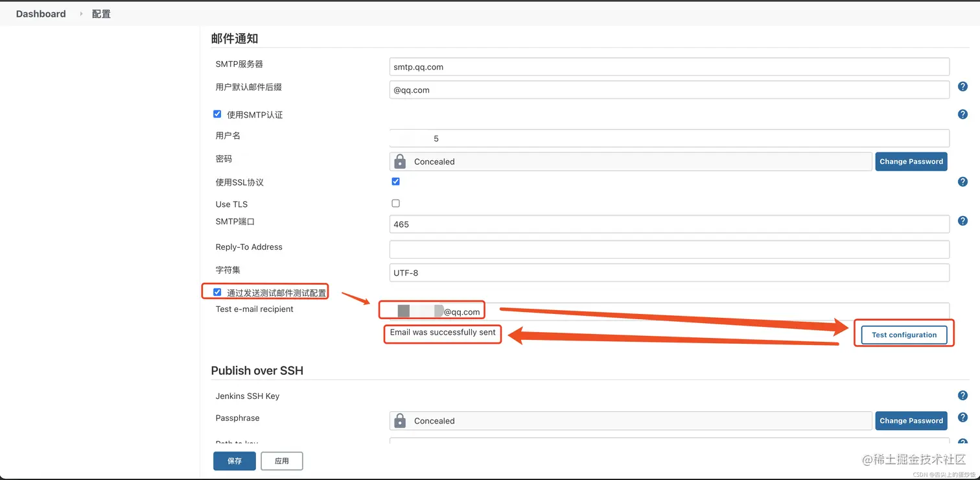Enable the Use TLS checkbox
980x480 pixels.
tap(395, 204)
